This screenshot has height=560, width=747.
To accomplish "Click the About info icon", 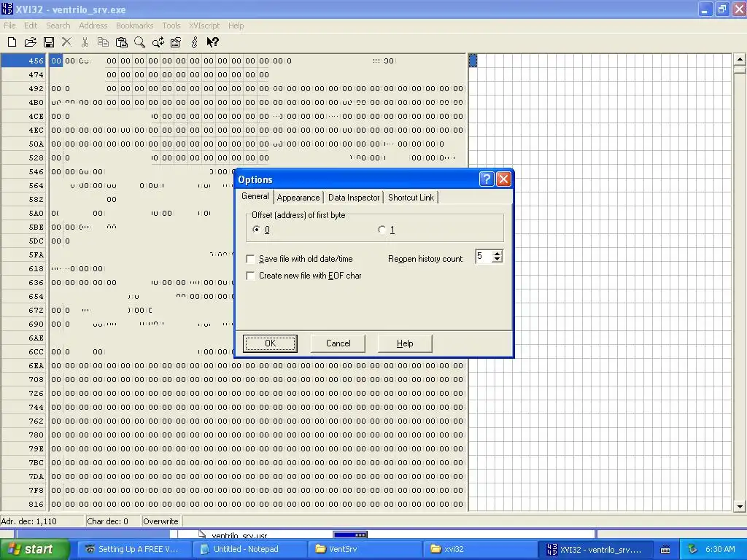I will (x=194, y=42).
